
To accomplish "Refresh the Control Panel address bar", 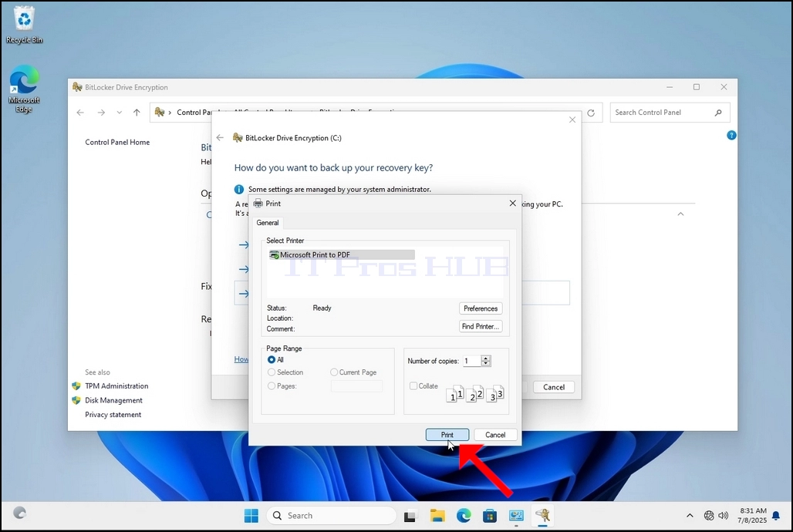I will click(591, 113).
